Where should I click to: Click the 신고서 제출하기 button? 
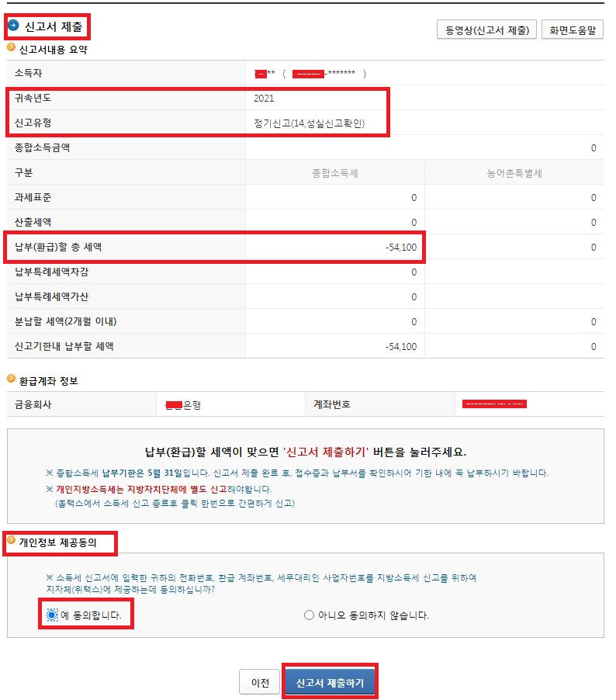coord(330,682)
